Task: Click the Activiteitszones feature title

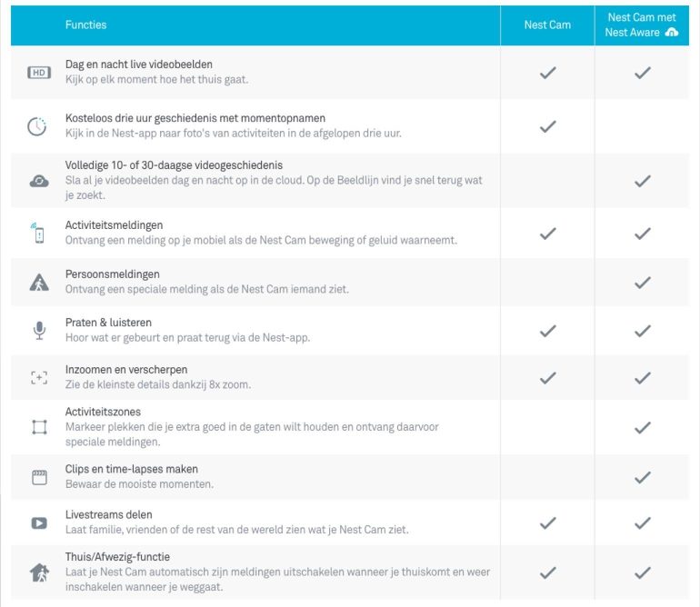Action: (x=102, y=412)
